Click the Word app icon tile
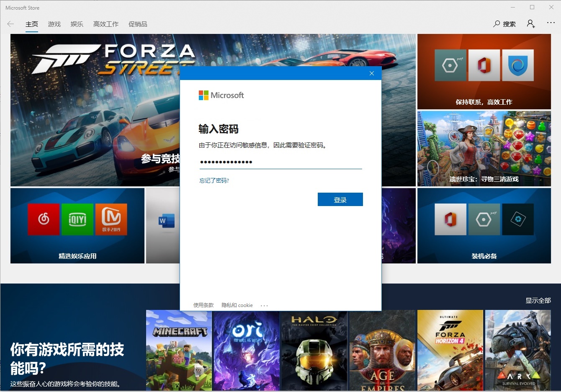Image resolution: width=561 pixels, height=392 pixels. coord(167,221)
